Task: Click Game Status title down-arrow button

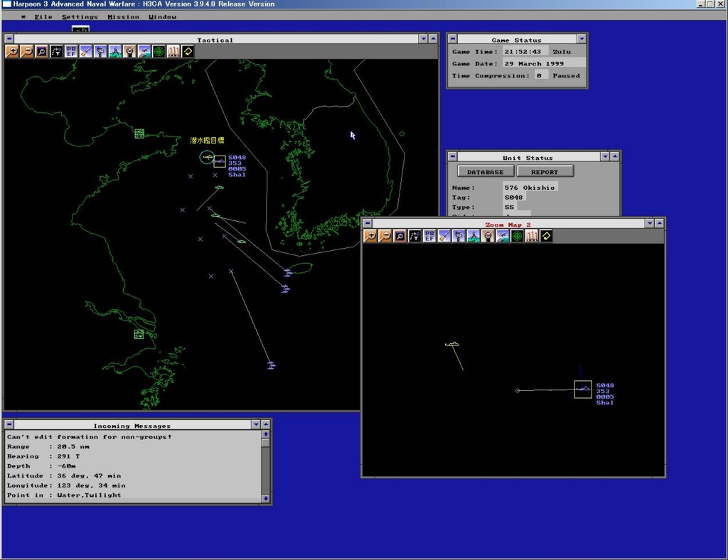Action: 582,38
